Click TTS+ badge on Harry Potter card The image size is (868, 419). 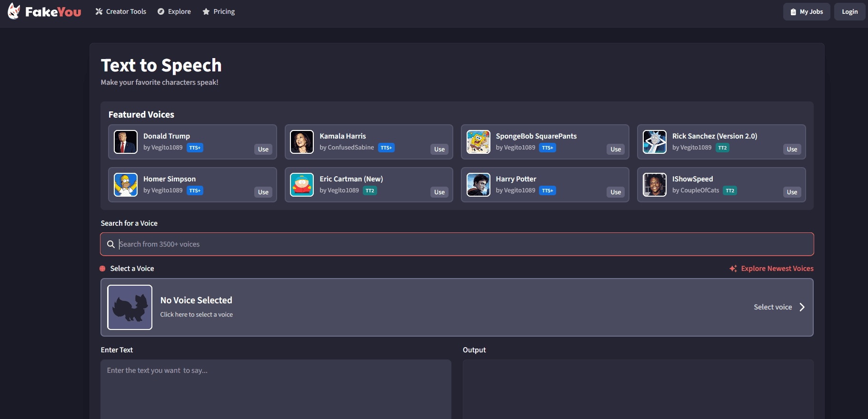click(548, 190)
